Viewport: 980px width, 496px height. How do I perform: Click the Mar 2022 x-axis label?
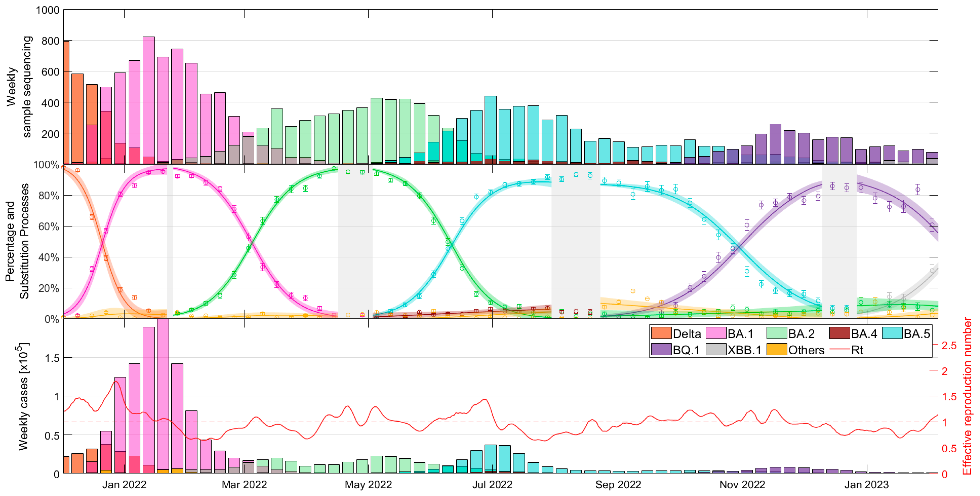[244, 485]
